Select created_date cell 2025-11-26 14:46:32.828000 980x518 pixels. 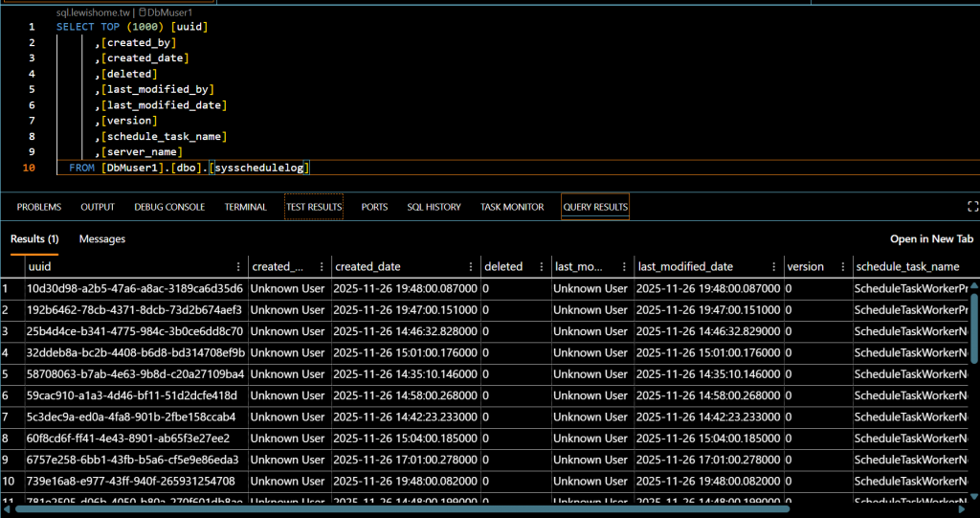(406, 331)
